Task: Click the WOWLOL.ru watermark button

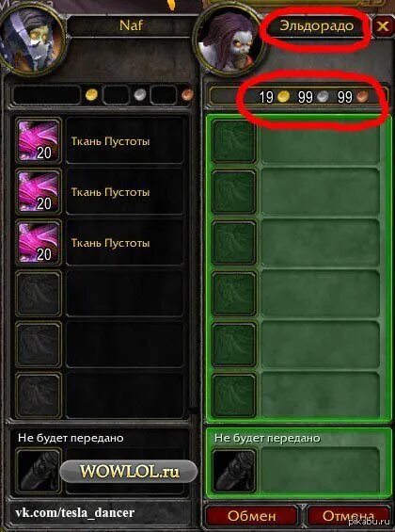Action: (x=129, y=472)
